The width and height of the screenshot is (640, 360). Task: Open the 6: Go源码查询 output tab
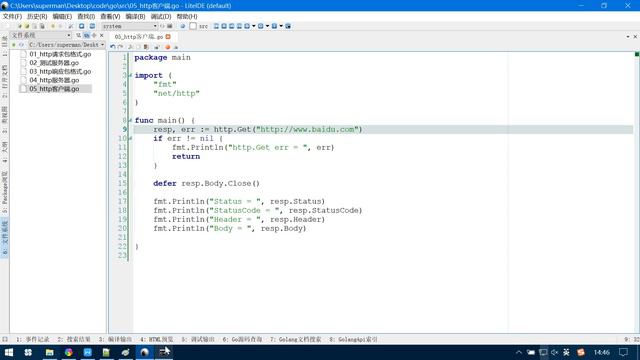[242, 339]
